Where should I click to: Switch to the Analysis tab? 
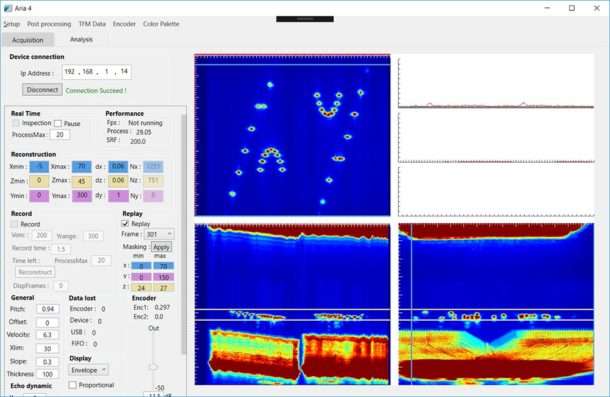point(81,39)
